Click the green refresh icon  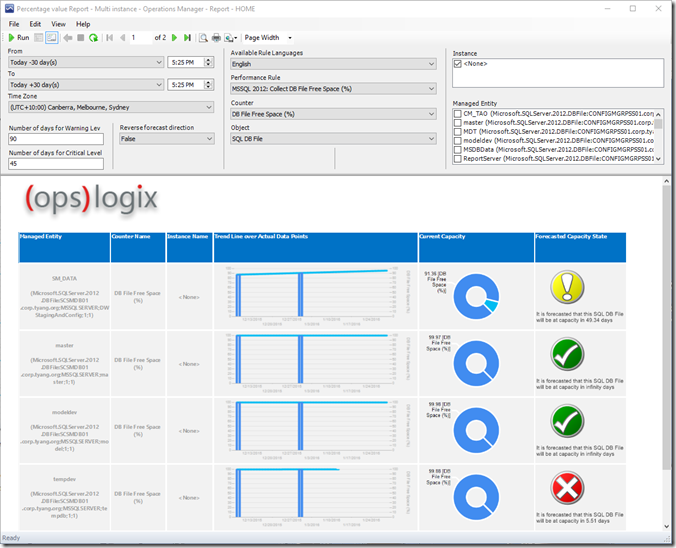(93, 38)
